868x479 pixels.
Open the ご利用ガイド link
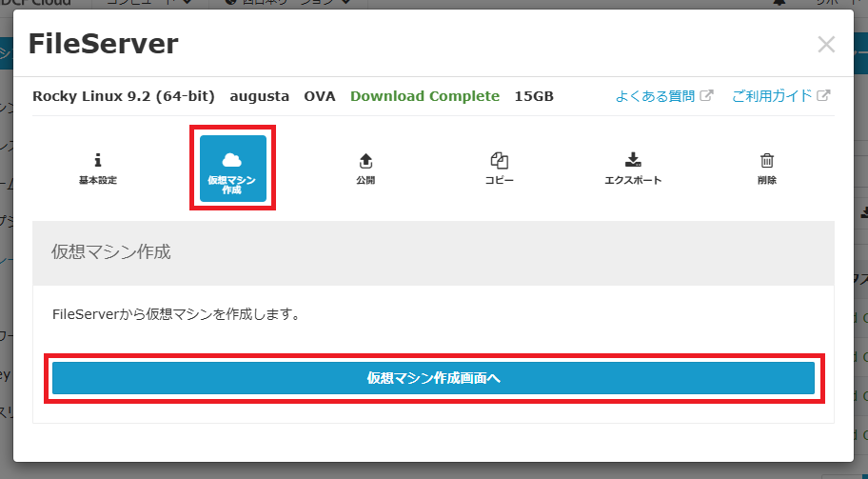click(772, 96)
